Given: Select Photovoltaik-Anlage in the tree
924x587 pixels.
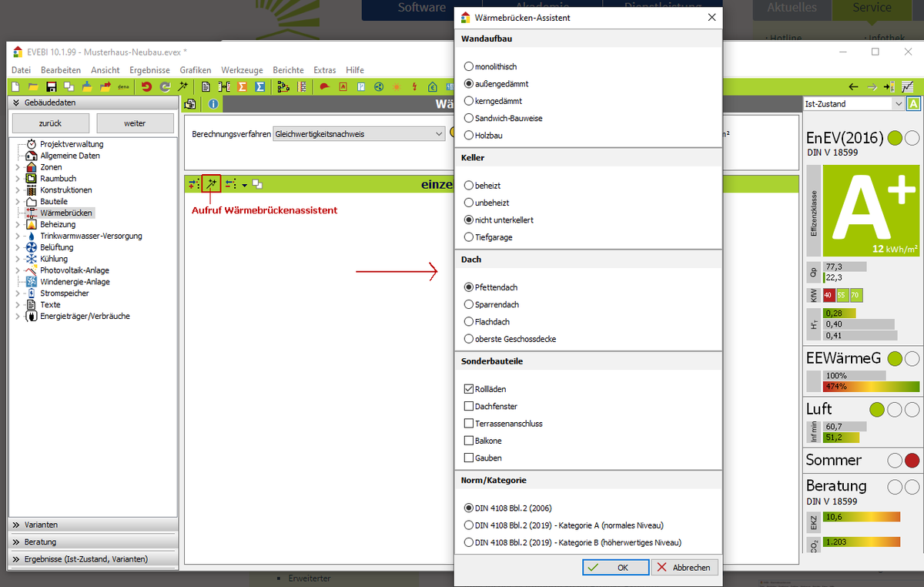Looking at the screenshot, I should point(75,270).
